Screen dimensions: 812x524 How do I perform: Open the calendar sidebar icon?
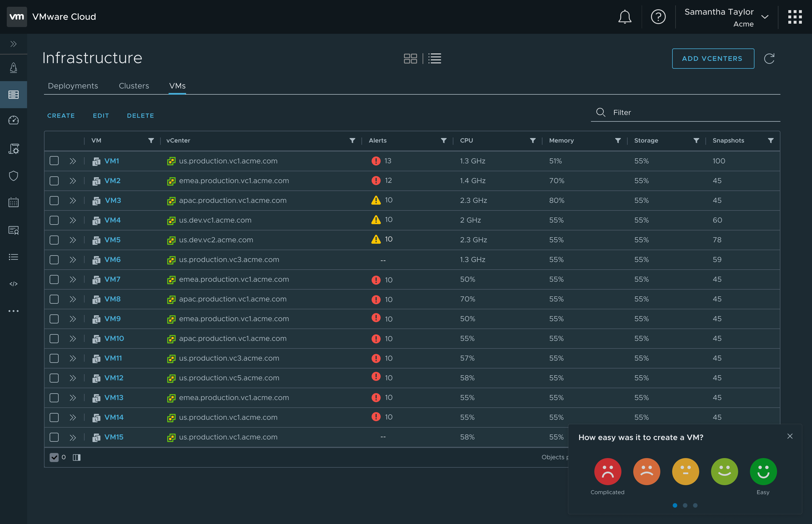(x=14, y=202)
